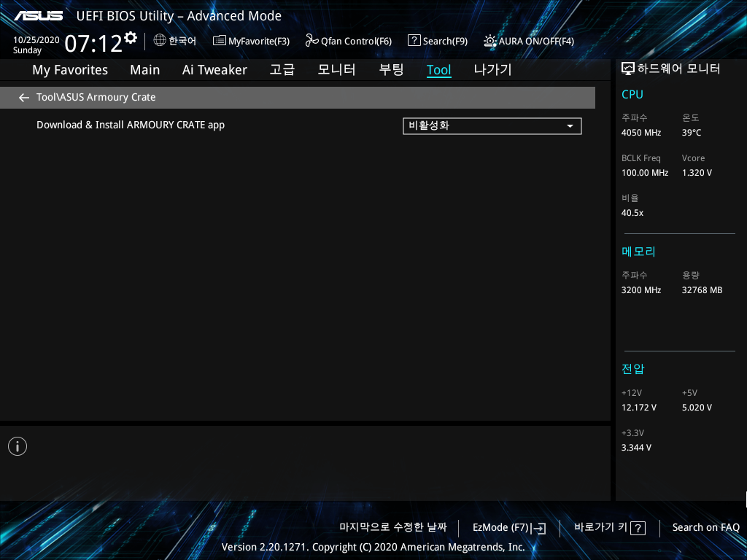
Task: Open the My Favorites tab
Action: click(x=70, y=70)
